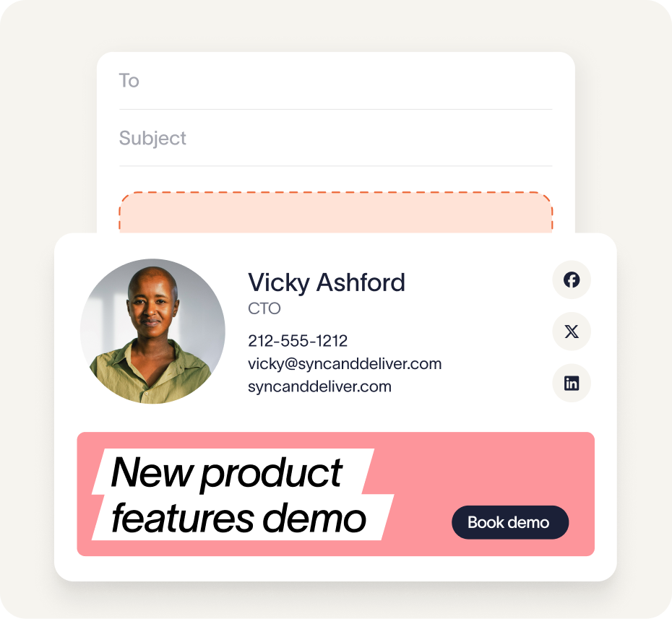Image resolution: width=672 pixels, height=619 pixels.
Task: Select the dashed orange signature placeholder
Action: click(335, 212)
